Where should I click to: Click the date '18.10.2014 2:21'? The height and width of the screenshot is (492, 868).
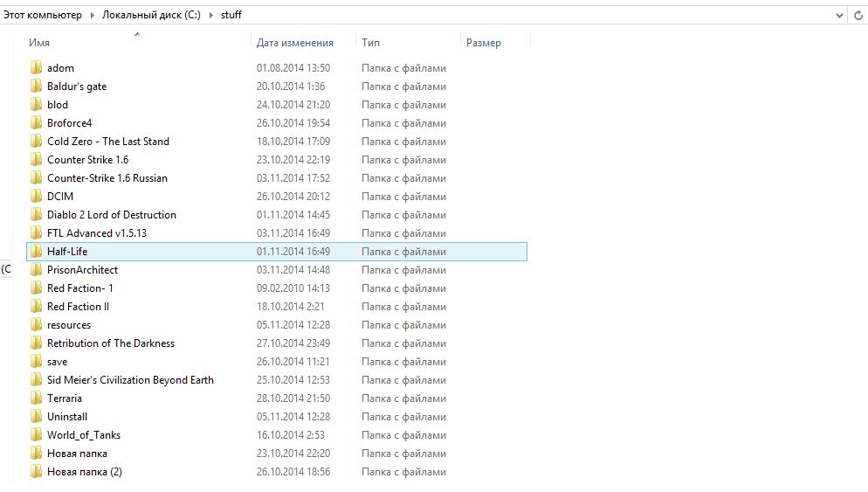[291, 307]
